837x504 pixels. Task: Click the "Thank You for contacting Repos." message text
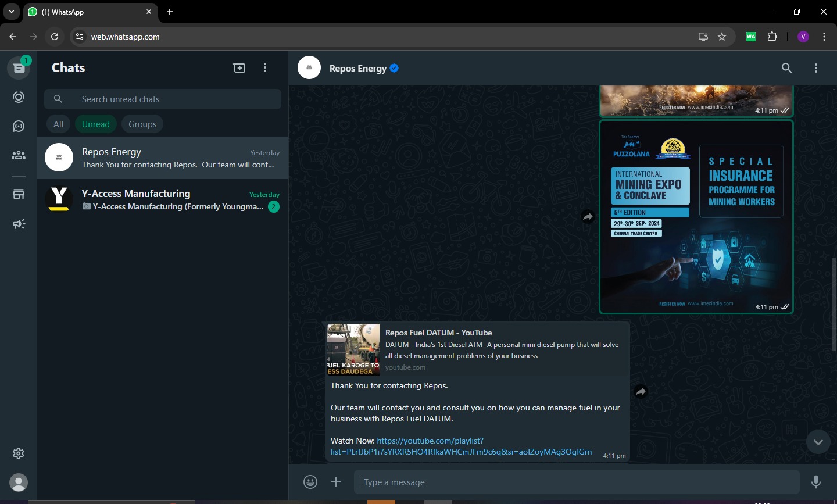pos(389,385)
